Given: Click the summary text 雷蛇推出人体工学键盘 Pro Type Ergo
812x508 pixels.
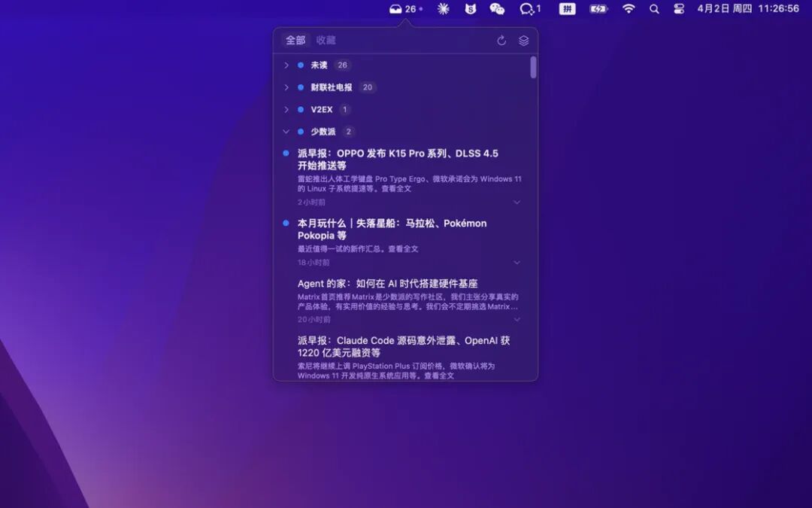Looking at the screenshot, I should tap(409, 184).
